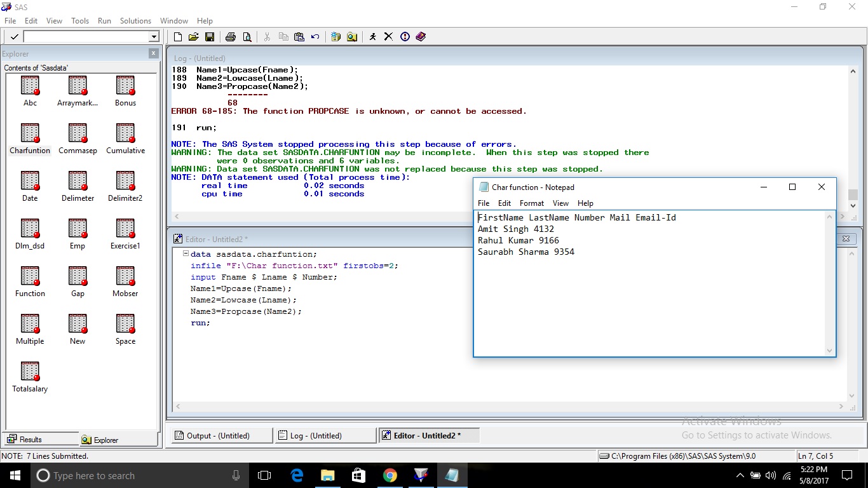Click the Log window vertical scrollbar down arrow
Screen dimensions: 868x488
click(853, 205)
